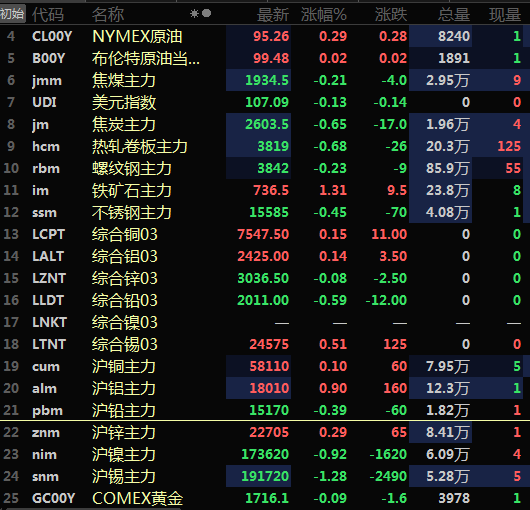Select the 综合镍03 LNKT row
The height and width of the screenshot is (510, 530).
pyautogui.click(x=265, y=322)
